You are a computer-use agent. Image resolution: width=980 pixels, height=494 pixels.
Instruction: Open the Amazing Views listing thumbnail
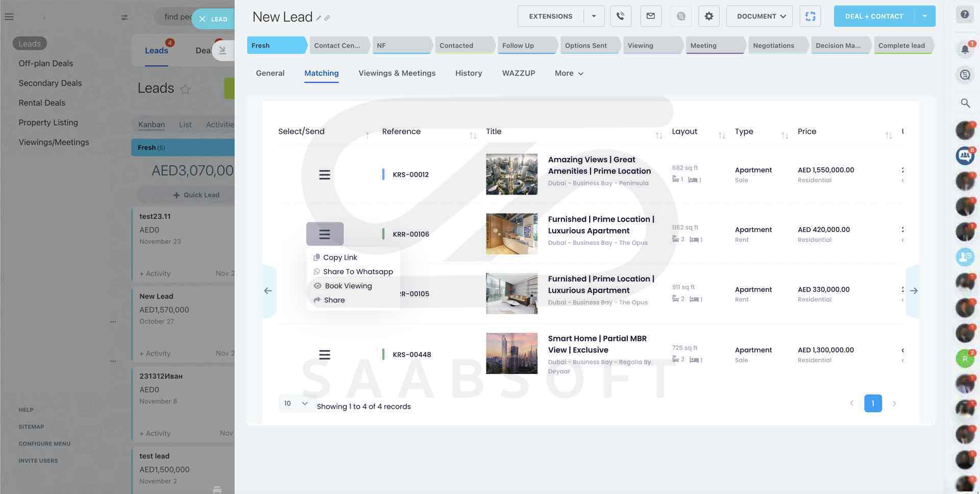pos(511,174)
